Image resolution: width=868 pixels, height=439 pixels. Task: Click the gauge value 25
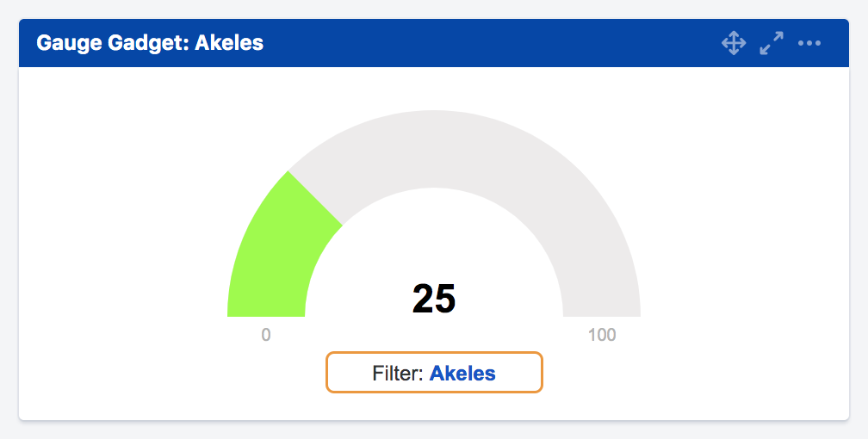point(434,299)
